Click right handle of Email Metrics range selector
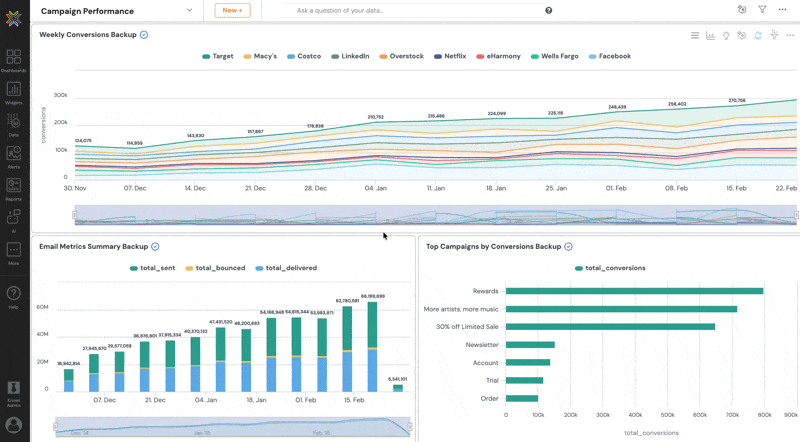The image size is (800, 442). [x=410, y=427]
